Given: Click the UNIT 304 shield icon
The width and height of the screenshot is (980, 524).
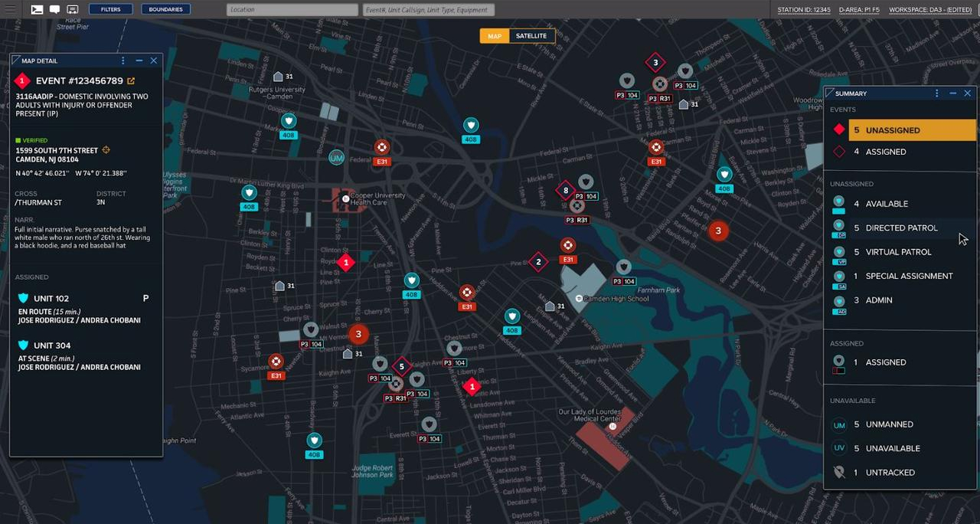Looking at the screenshot, I should point(23,346).
